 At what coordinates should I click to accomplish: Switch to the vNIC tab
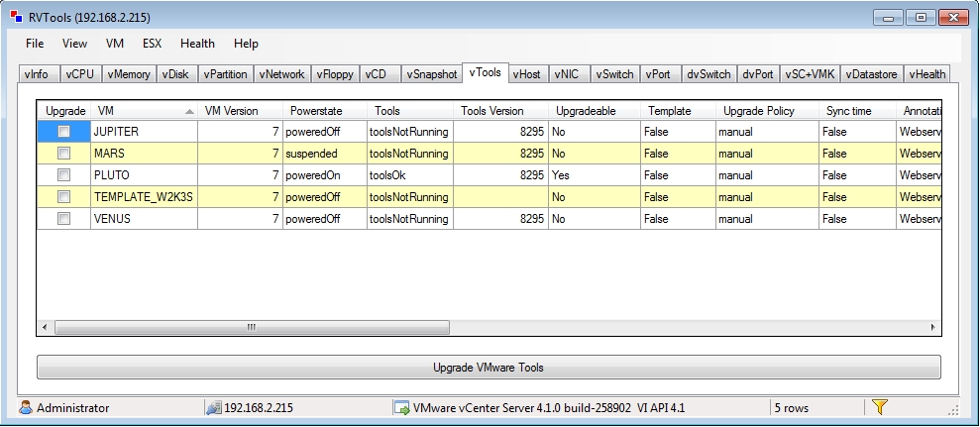[569, 73]
